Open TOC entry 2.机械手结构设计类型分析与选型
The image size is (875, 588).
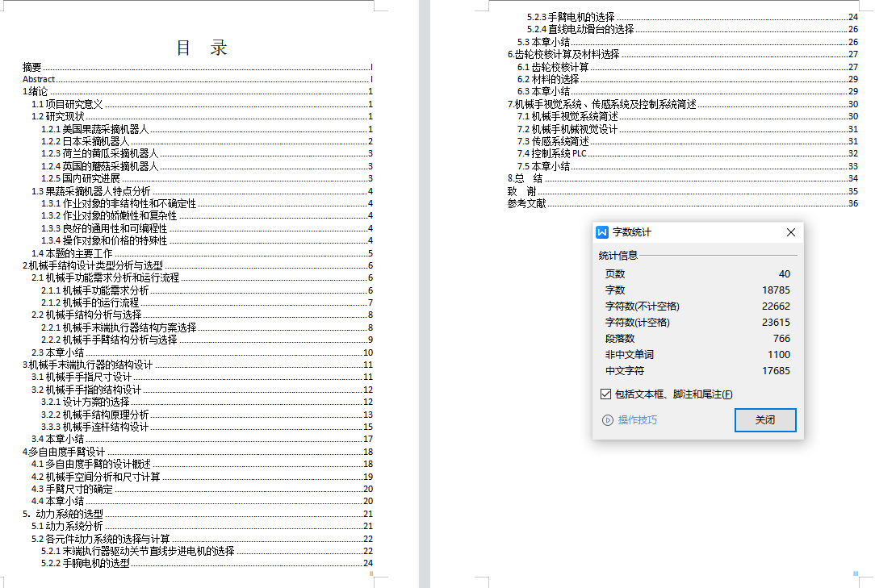[x=198, y=265]
